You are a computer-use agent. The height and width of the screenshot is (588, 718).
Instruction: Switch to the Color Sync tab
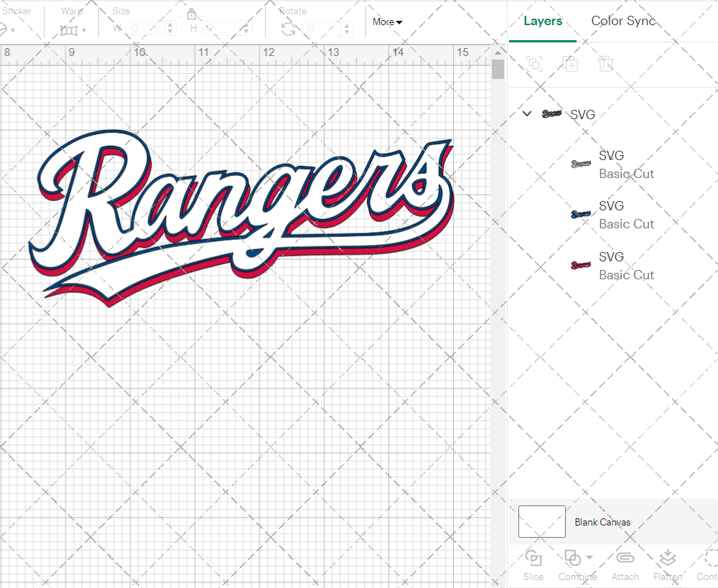623,21
